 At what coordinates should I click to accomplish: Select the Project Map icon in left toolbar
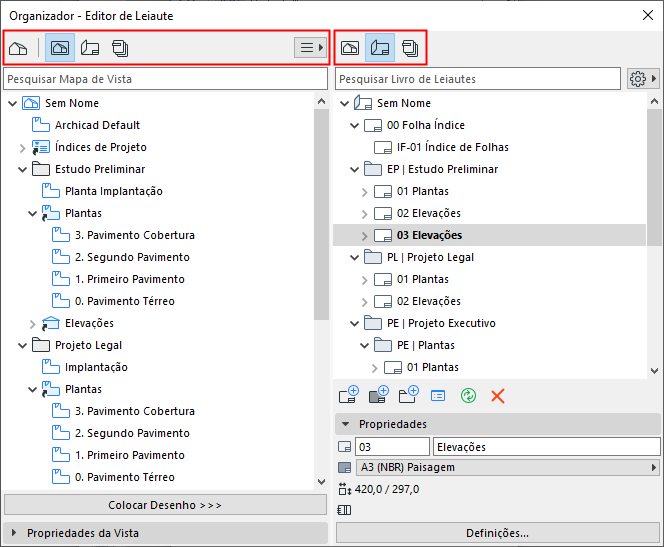[18, 48]
